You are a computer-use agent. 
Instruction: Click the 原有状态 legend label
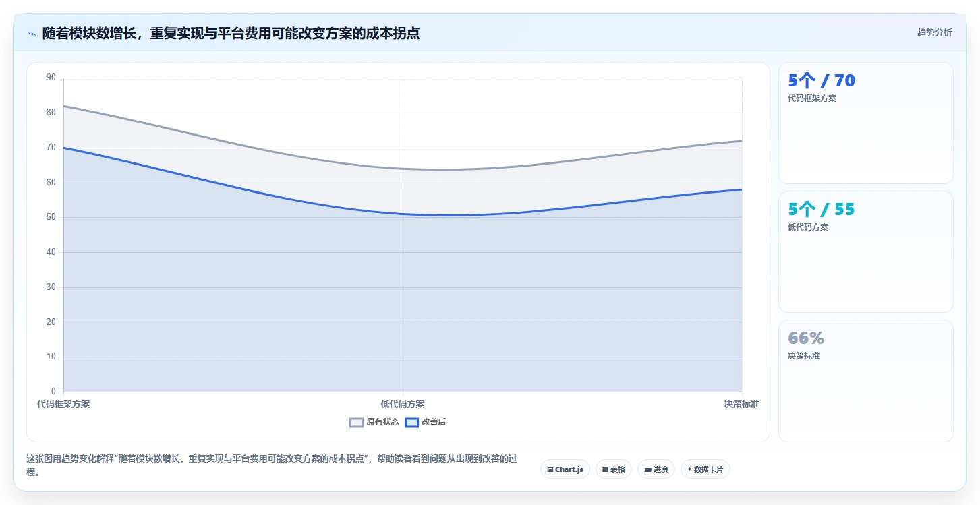[x=382, y=423]
